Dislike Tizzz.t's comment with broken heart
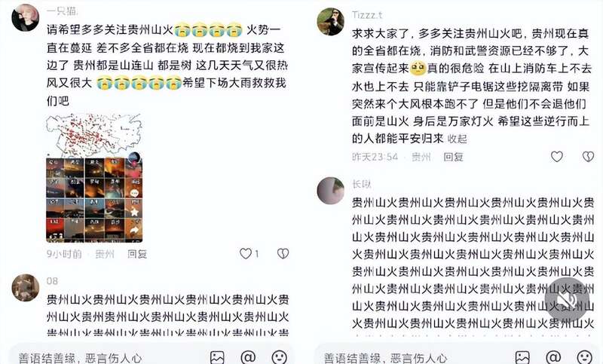 pyautogui.click(x=589, y=157)
